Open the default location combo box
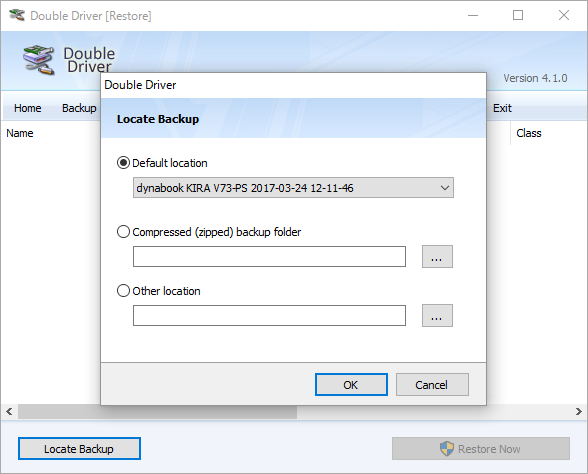The width and height of the screenshot is (588, 474). [293, 188]
